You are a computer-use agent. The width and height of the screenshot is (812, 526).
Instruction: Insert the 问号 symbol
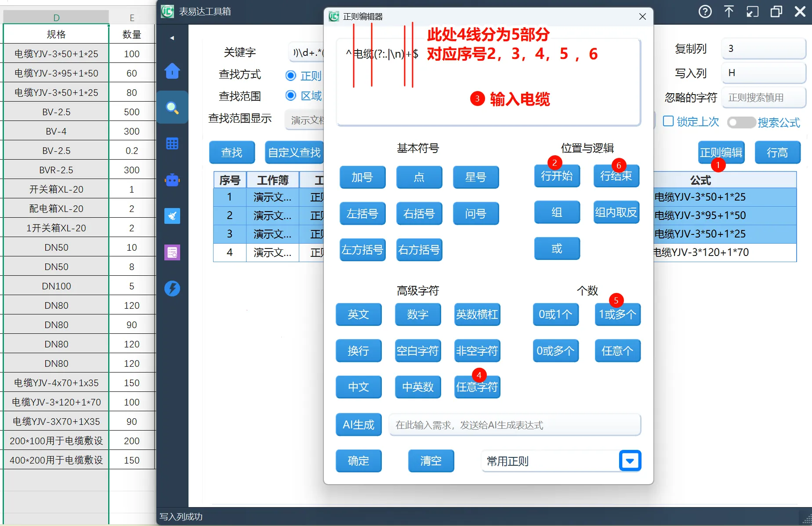476,213
